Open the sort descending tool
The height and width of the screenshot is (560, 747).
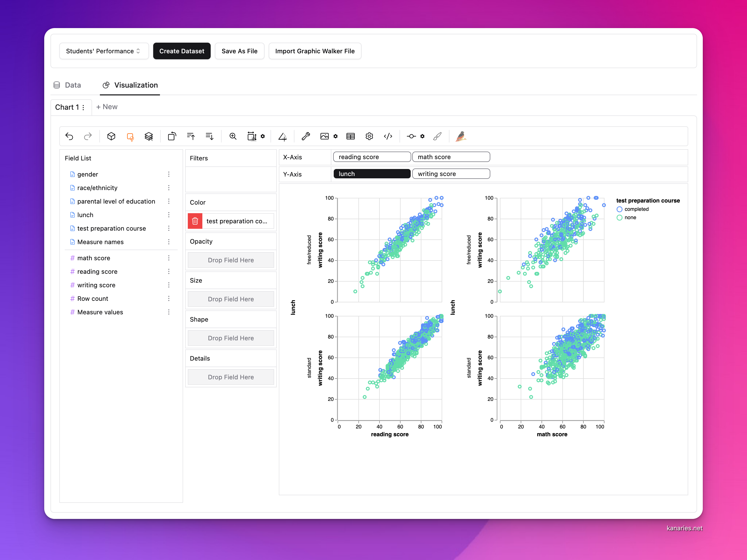coord(209,136)
